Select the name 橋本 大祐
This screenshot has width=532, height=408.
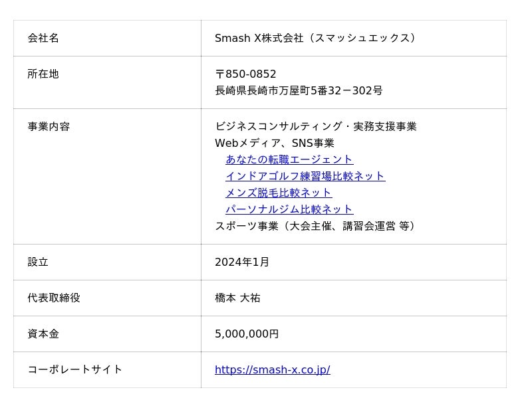[x=237, y=298]
